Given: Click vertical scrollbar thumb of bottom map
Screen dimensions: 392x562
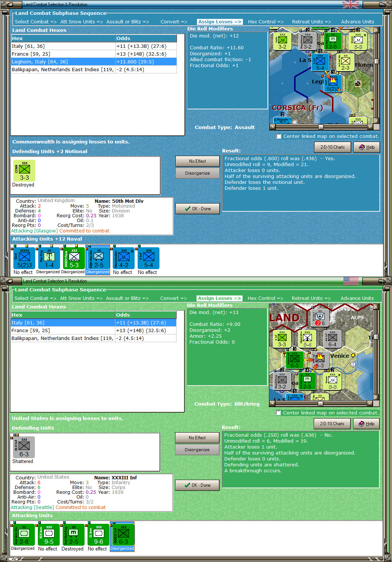Looking at the screenshot, I should (376, 337).
